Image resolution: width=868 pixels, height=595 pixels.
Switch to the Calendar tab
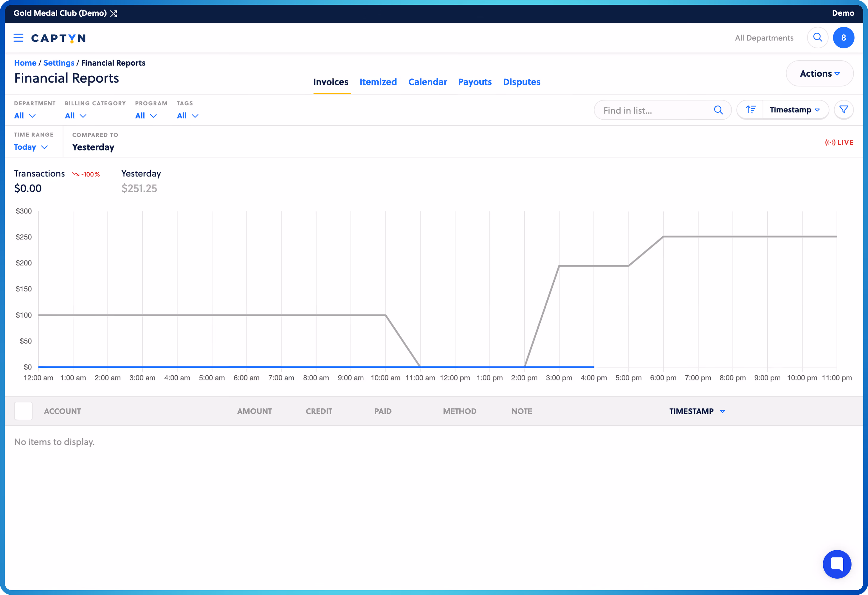point(427,82)
